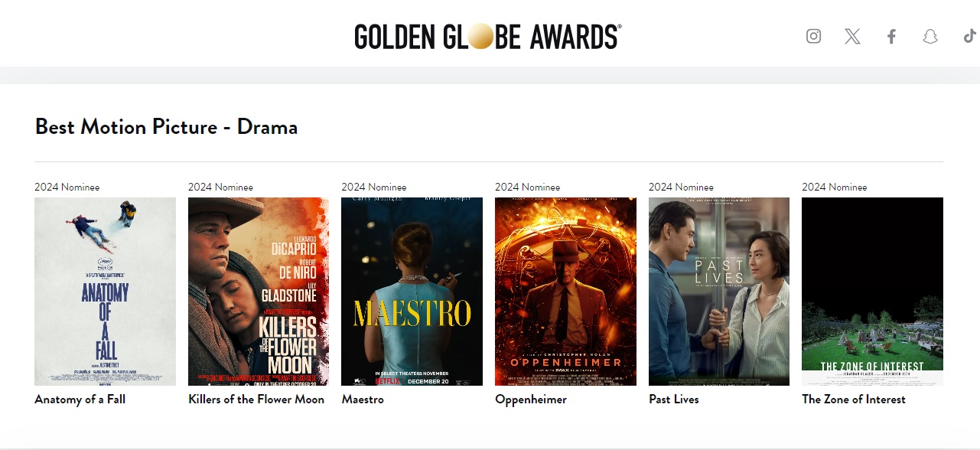Open the Instagram social icon
Screen dimensions: 980x450
tap(813, 36)
